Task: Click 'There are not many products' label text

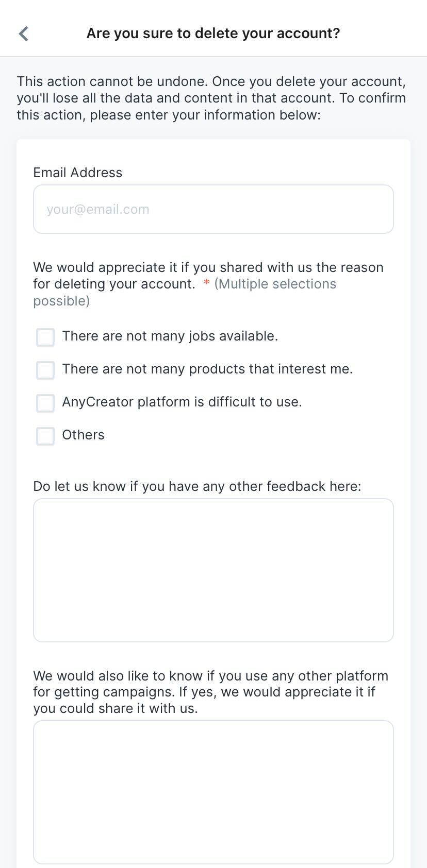Action: pyautogui.click(x=207, y=369)
